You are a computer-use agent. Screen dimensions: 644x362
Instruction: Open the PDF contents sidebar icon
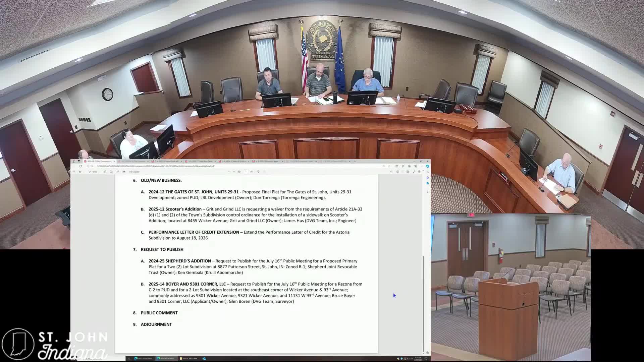point(74,172)
